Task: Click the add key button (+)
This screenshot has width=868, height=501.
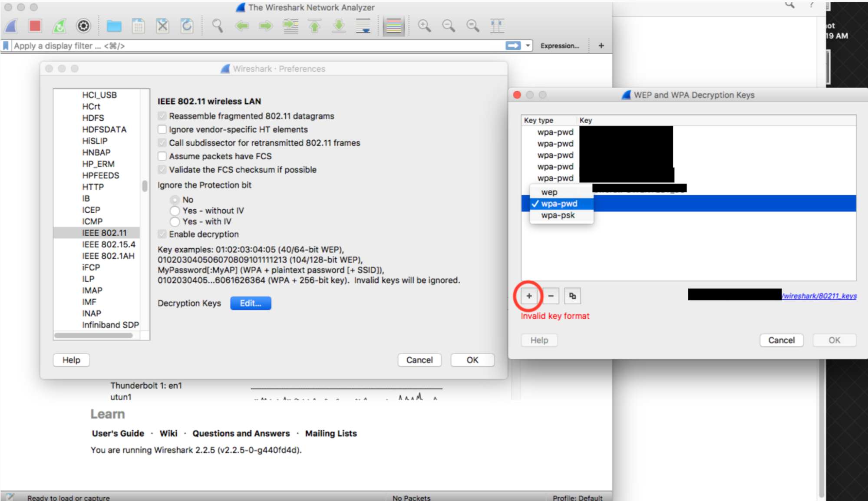Action: 528,296
